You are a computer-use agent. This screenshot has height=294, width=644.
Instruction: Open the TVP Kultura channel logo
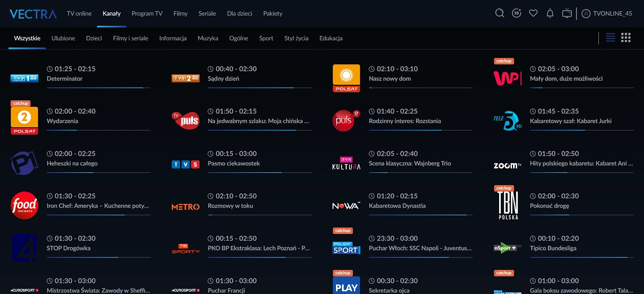(346, 163)
